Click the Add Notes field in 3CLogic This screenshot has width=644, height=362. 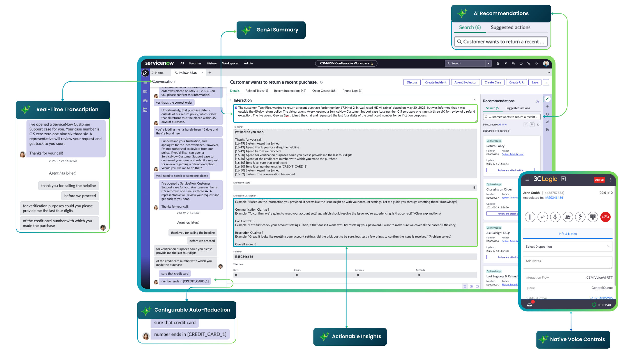click(567, 263)
